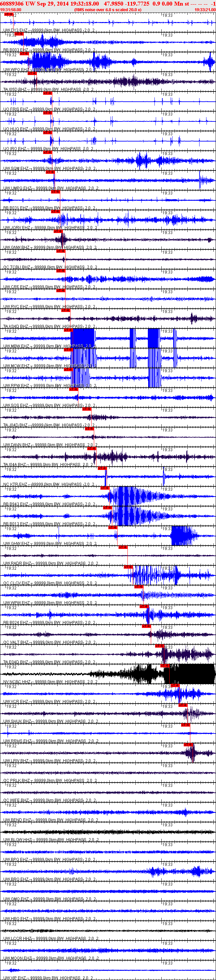Click red pick marker on UW DY2 trace
The width and height of the screenshot is (216, 980).
(8, 14)
